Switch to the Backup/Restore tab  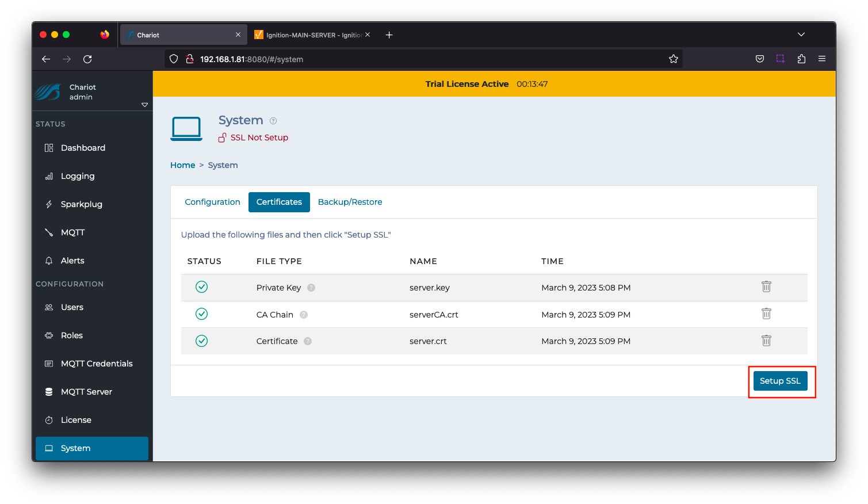click(350, 202)
